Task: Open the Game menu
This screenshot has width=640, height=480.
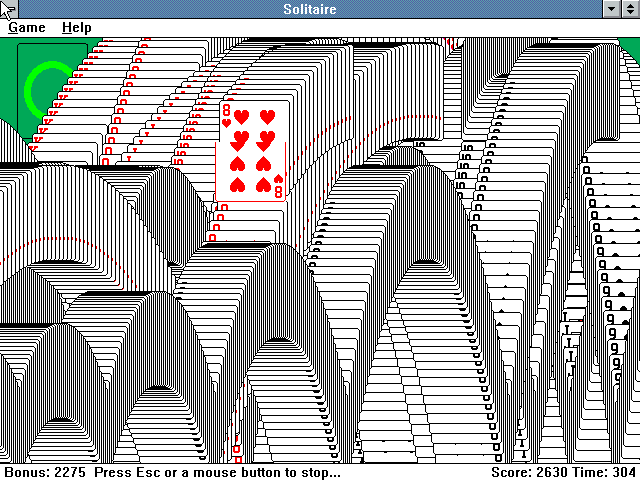Action: 27,28
